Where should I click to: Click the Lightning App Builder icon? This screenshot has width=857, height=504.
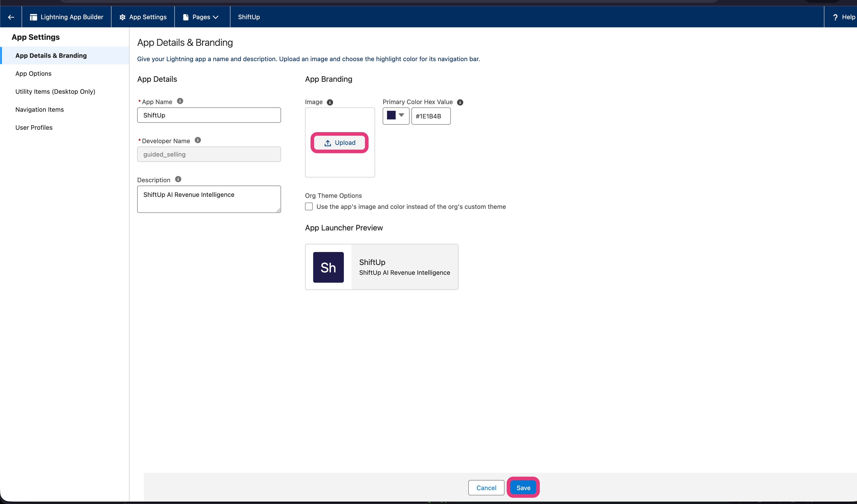[33, 17]
